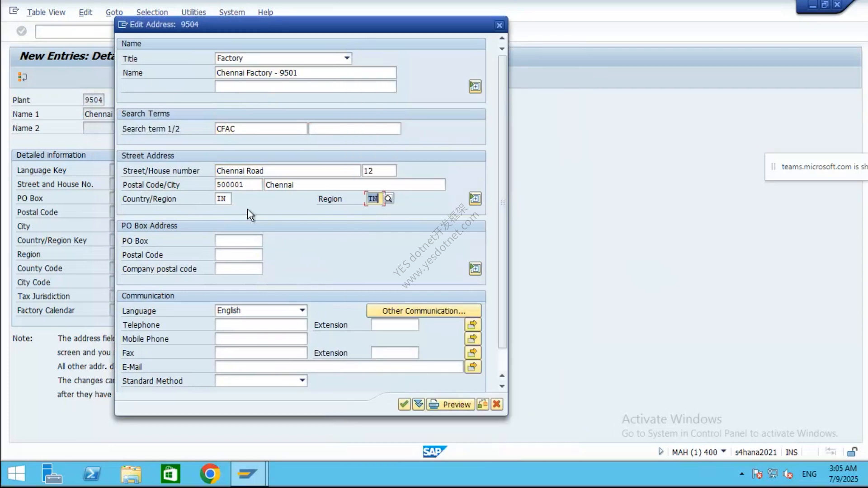Cancel dialog with red X icon
The image size is (868, 488).
click(x=497, y=404)
